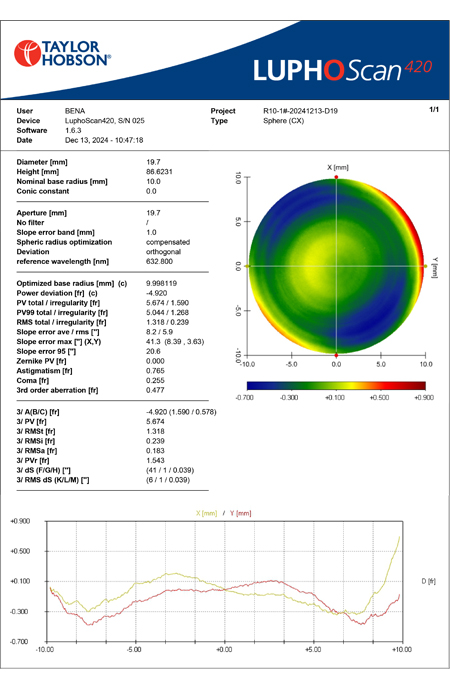Click 3/ RMSi value 0.239
This screenshot has width=450, height=680.
[155, 441]
